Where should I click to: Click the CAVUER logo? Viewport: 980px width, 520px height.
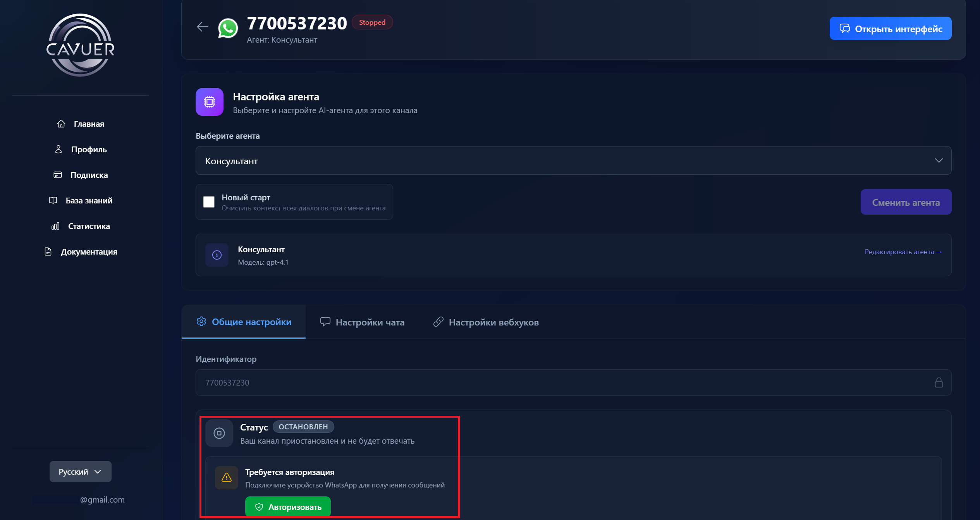(81, 45)
